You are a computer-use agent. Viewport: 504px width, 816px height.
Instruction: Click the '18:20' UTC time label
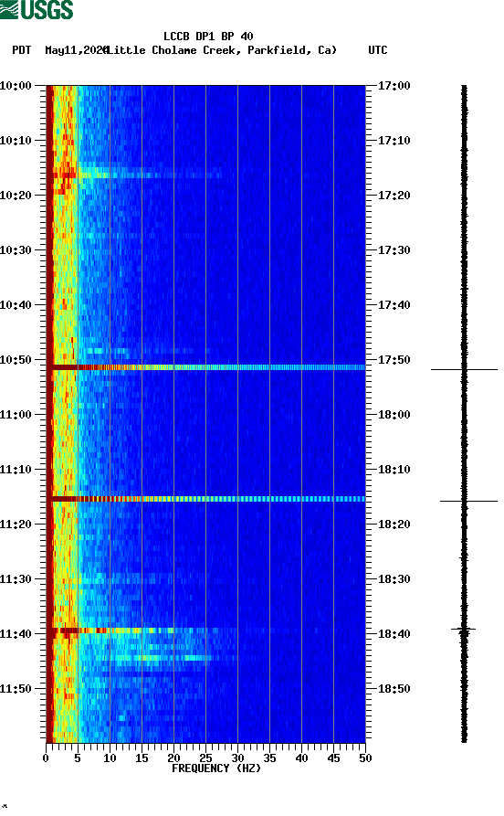pos(394,525)
